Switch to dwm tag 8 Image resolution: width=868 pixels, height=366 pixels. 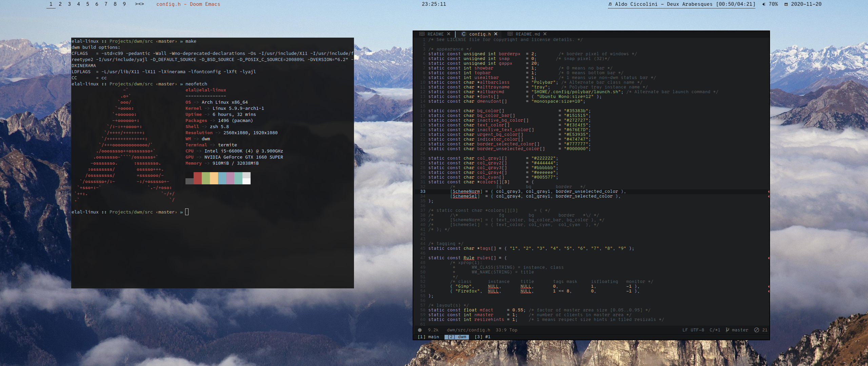[115, 4]
